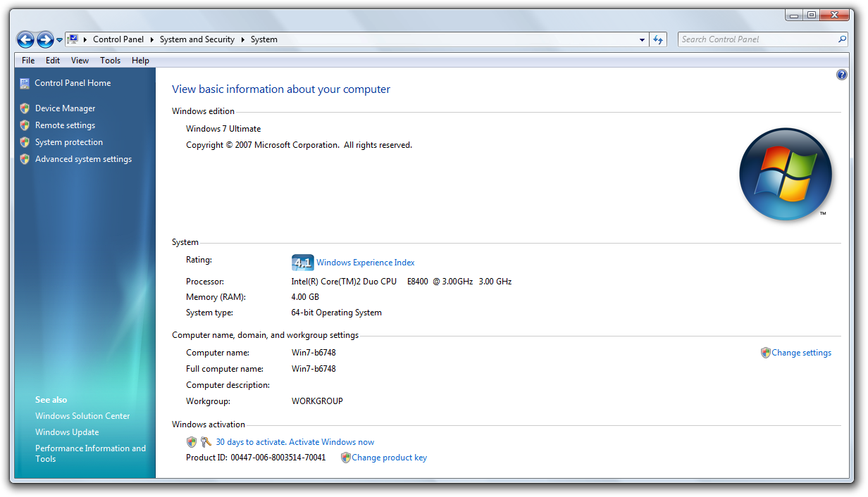Screen dimensions: 868x497
Task: Click the Forward navigation arrow button
Action: pyautogui.click(x=45, y=39)
